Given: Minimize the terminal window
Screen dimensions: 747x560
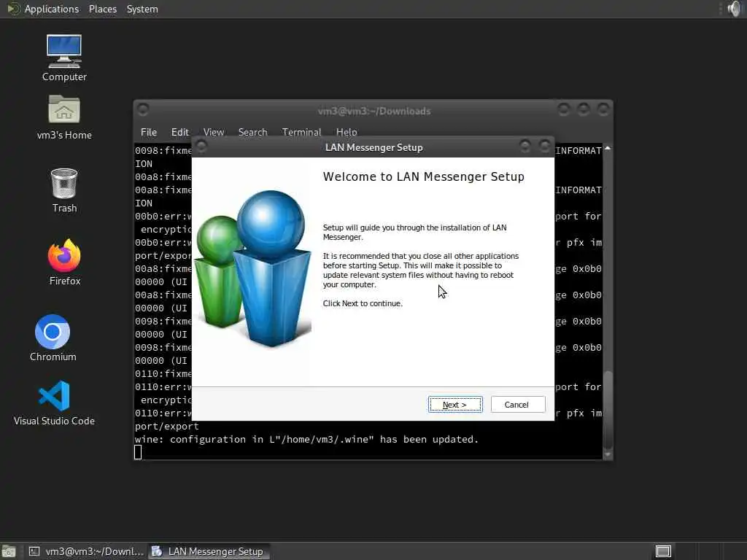Looking at the screenshot, I should click(x=564, y=110).
